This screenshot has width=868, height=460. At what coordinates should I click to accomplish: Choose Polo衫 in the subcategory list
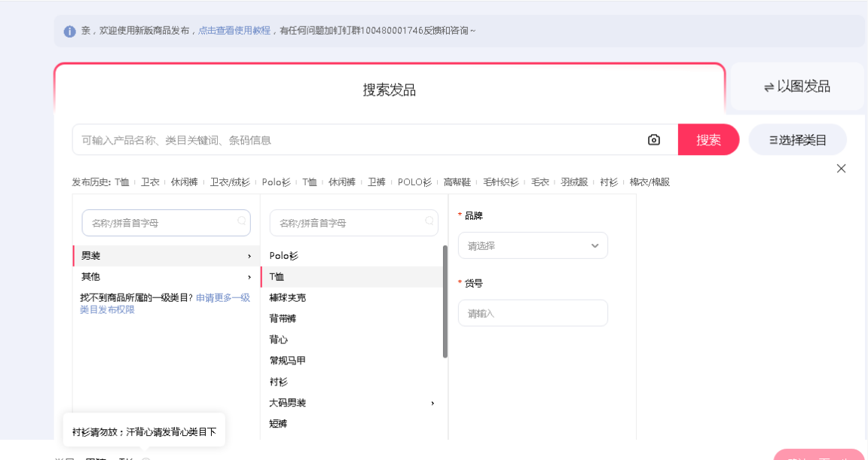click(x=284, y=256)
